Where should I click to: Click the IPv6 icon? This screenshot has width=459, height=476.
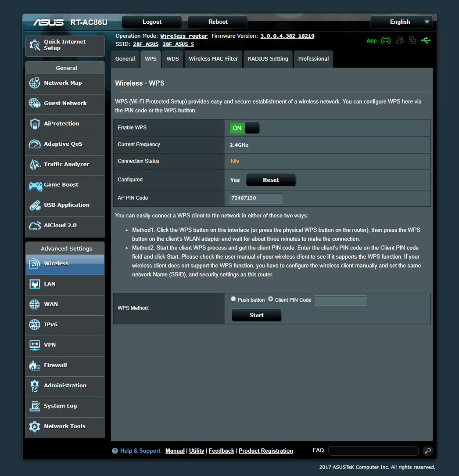point(35,325)
